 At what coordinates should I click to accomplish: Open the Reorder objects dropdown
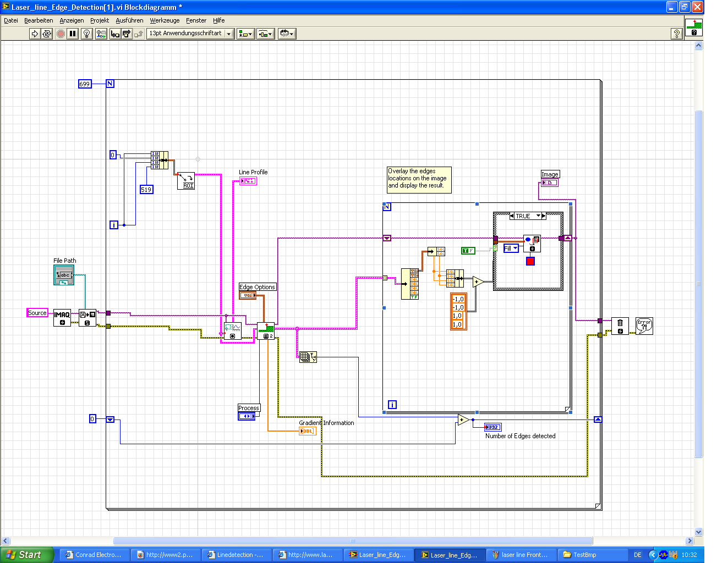[287, 34]
